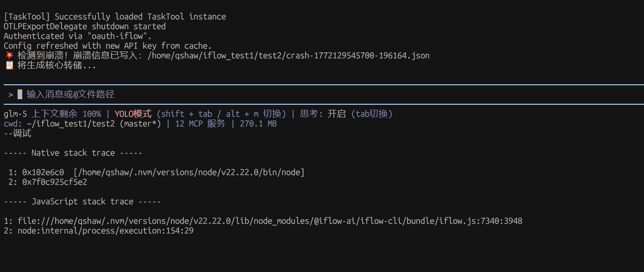Click the block cursor in the input line
The width and height of the screenshot is (644, 272).
click(x=20, y=95)
